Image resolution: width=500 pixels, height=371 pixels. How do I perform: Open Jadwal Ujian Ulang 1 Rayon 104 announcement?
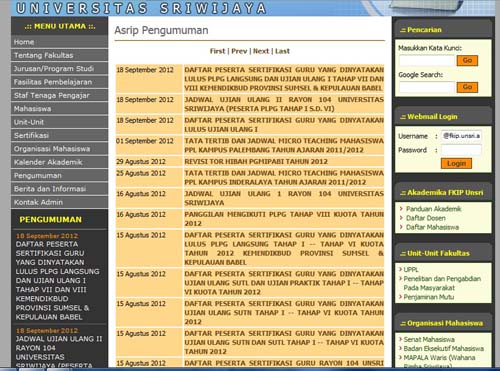click(284, 198)
